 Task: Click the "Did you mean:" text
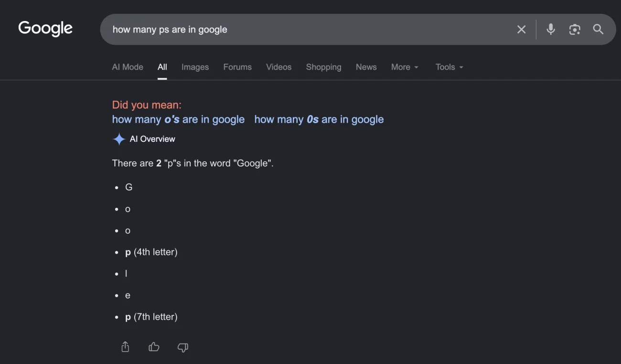[x=147, y=105]
